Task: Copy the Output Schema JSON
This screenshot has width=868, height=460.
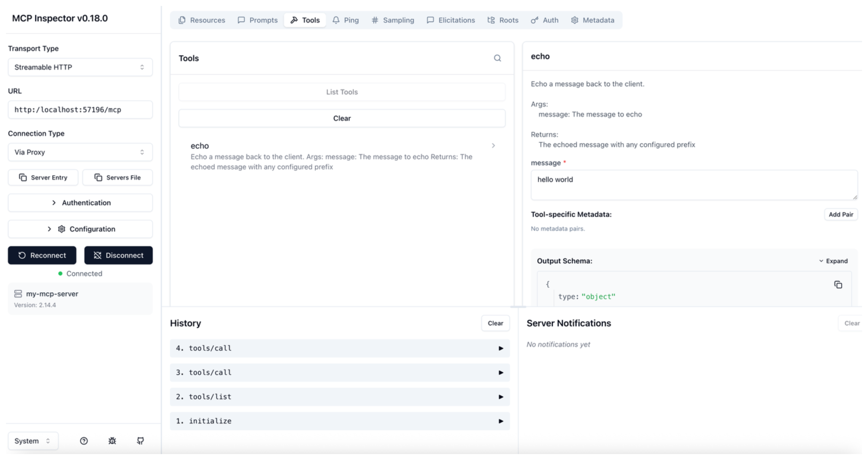Action: point(838,285)
